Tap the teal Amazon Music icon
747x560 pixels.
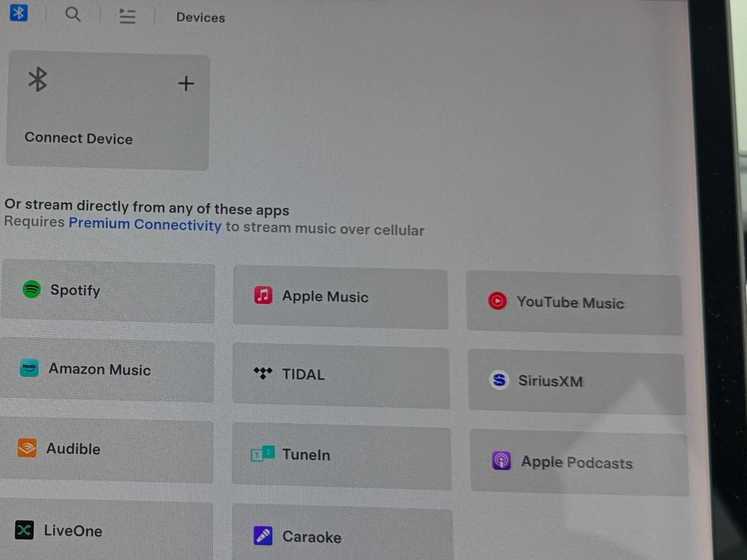(x=29, y=368)
